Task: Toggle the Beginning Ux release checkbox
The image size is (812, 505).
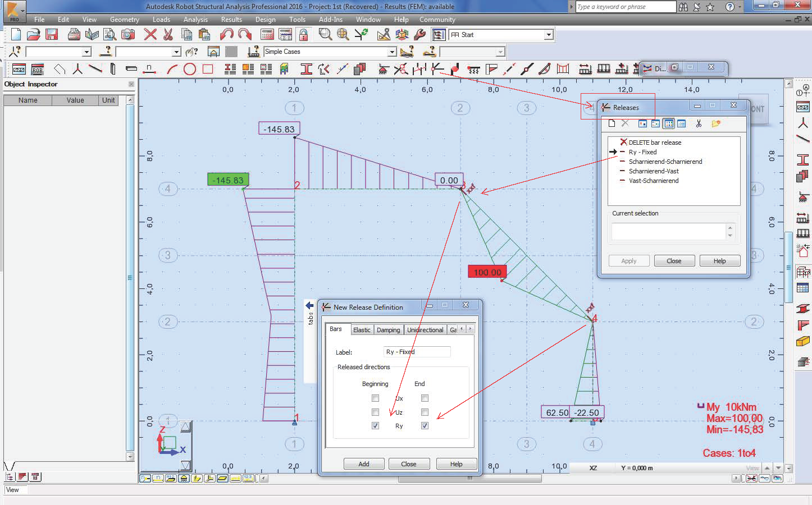Action: [375, 398]
